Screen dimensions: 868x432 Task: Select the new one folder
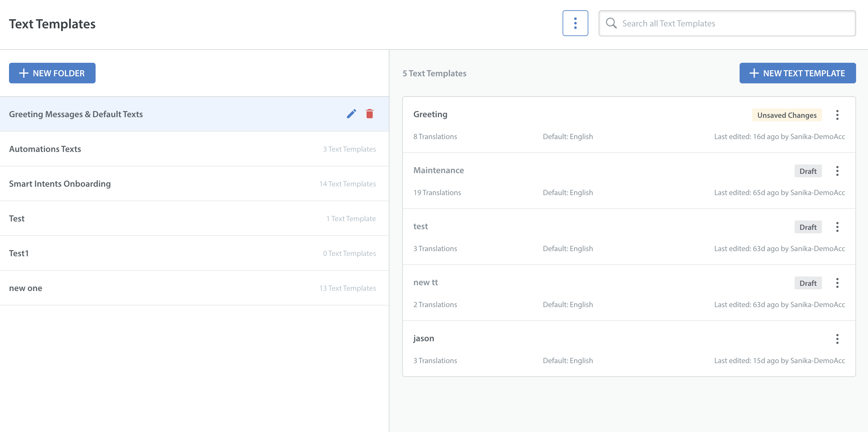coord(26,288)
